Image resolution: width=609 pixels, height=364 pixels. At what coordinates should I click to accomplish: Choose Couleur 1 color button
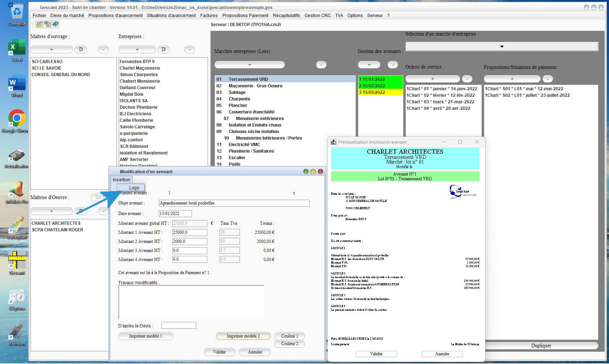tap(290, 336)
